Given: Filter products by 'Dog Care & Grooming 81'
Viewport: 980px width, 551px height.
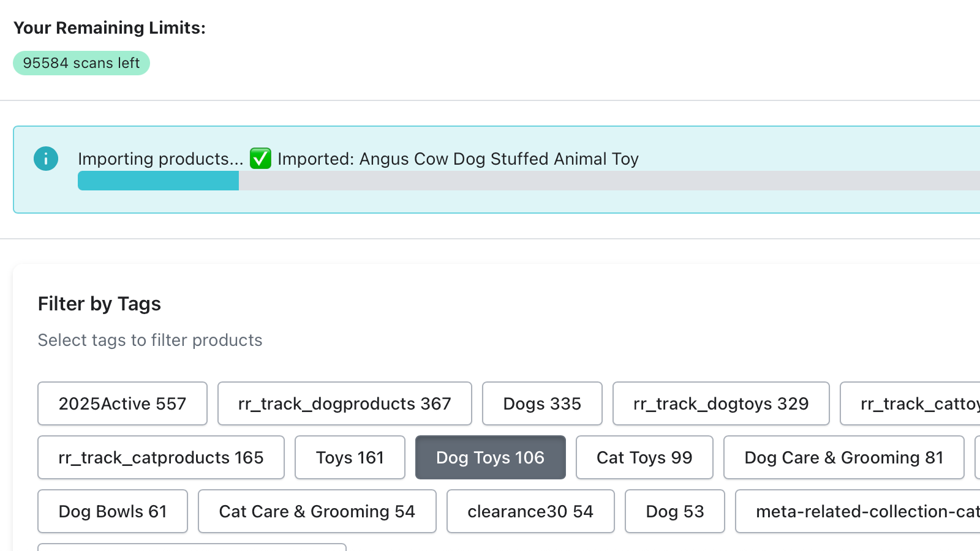Looking at the screenshot, I should [844, 457].
